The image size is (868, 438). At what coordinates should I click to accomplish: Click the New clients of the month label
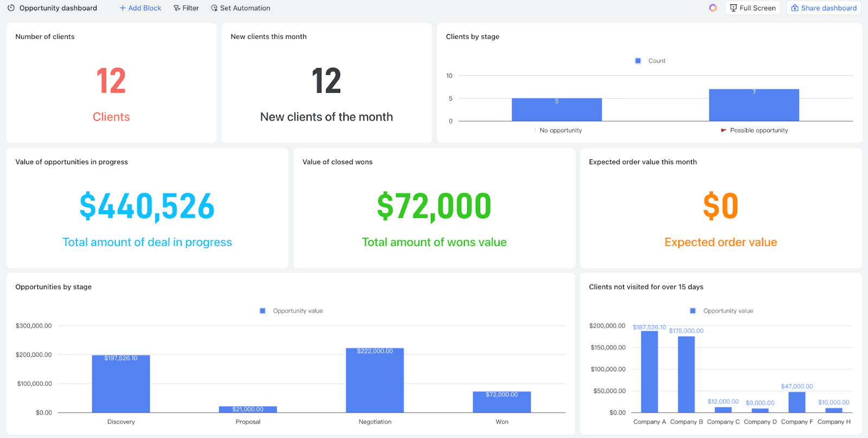[x=327, y=117]
